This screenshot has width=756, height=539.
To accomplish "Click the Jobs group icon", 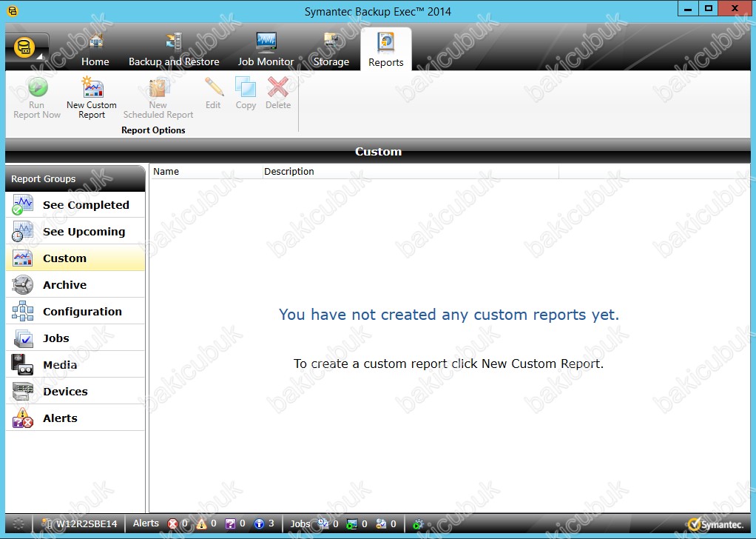I will point(22,338).
